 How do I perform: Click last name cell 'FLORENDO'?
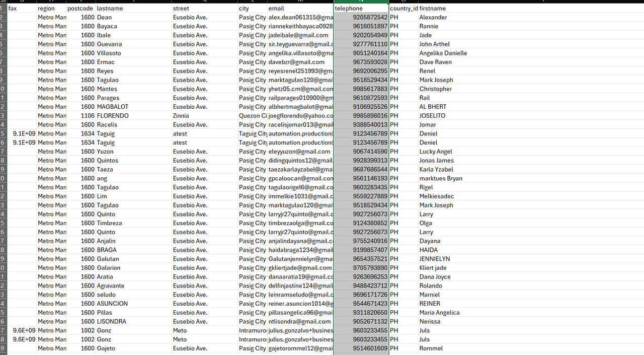133,116
